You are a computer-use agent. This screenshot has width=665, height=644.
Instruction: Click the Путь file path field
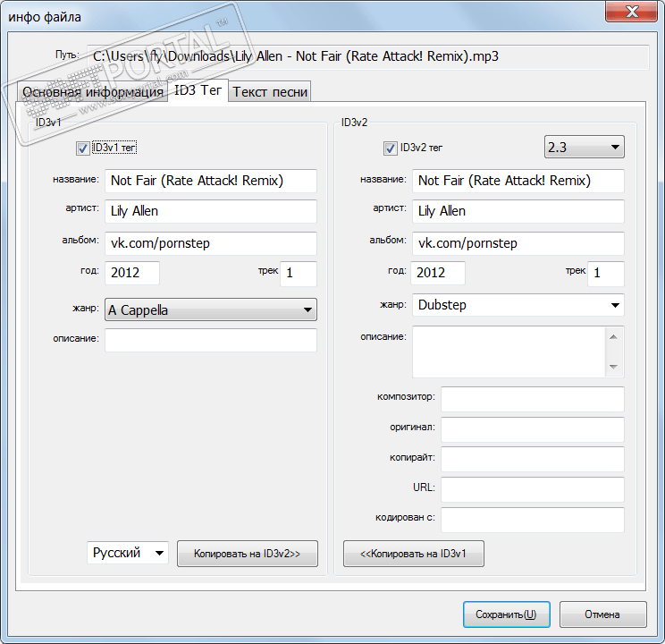[x=368, y=57]
